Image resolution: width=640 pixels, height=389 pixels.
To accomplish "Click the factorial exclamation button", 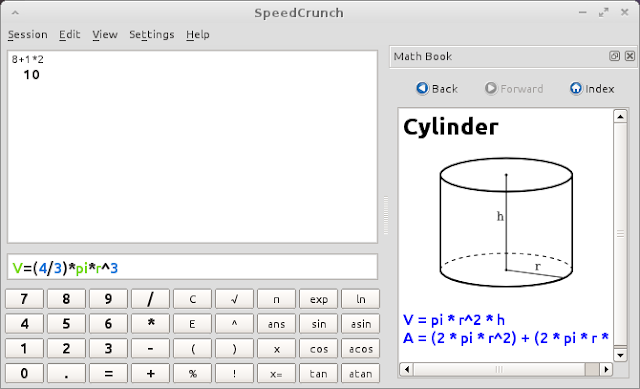I will [234, 373].
